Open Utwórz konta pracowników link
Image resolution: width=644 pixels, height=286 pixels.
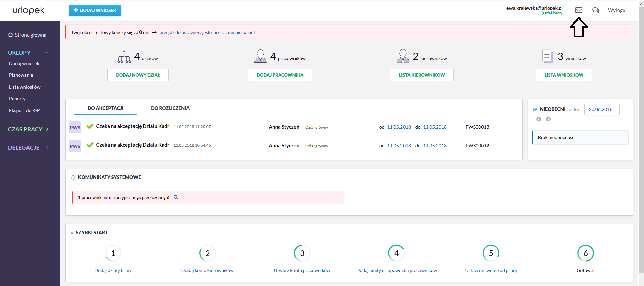tap(302, 270)
